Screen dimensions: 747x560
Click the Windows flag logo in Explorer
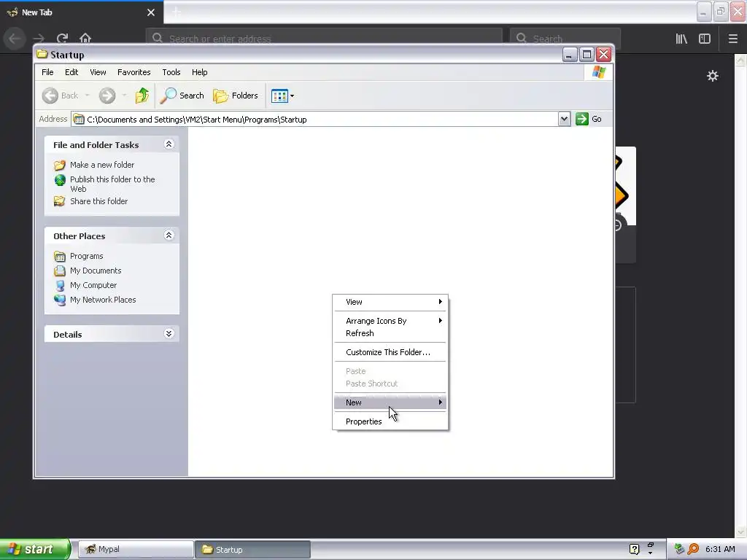tap(599, 72)
